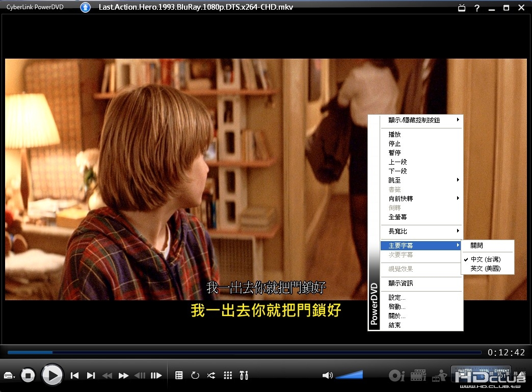Image resolution: width=532 pixels, height=392 pixels.
Task: Open the configuration tools icon
Action: (244, 375)
